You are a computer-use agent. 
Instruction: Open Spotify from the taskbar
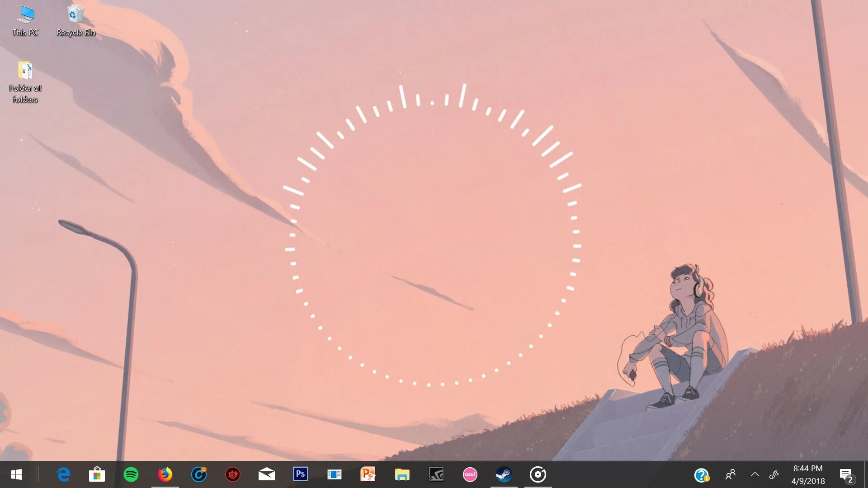click(131, 474)
